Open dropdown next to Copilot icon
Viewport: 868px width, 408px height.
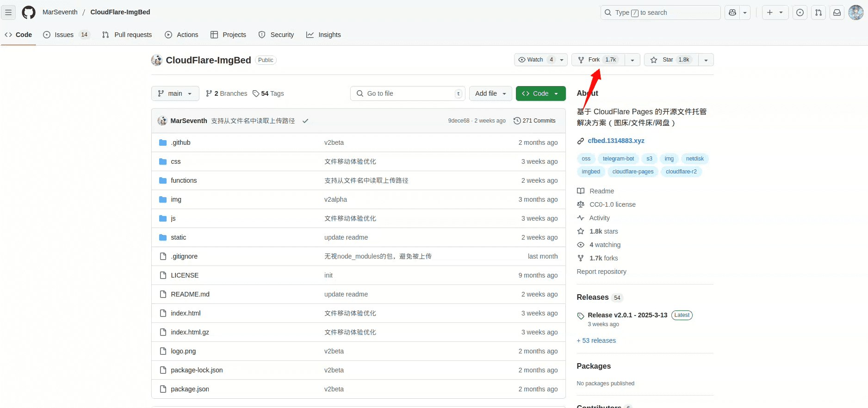[x=745, y=13]
